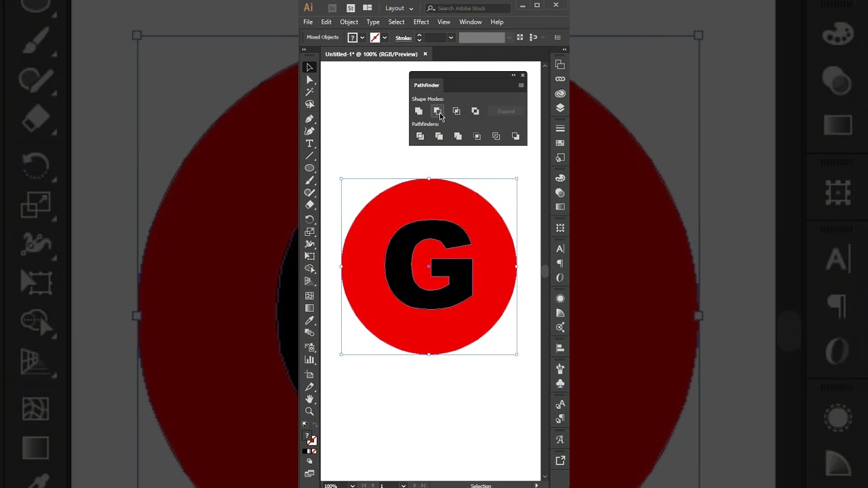Viewport: 868px width, 488px height.
Task: Switch to the Untitled-1 document tab
Action: (x=371, y=54)
